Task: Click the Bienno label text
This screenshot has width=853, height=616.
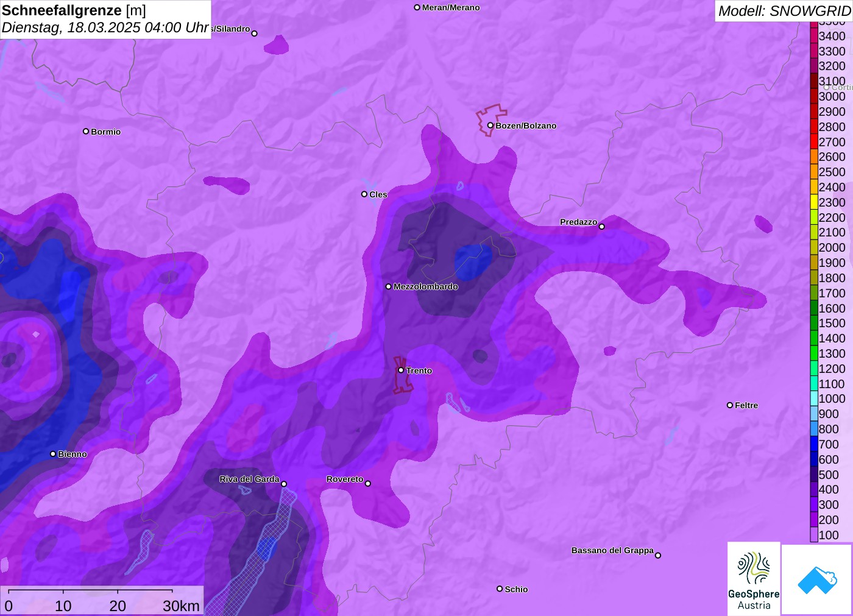Action: [73, 454]
